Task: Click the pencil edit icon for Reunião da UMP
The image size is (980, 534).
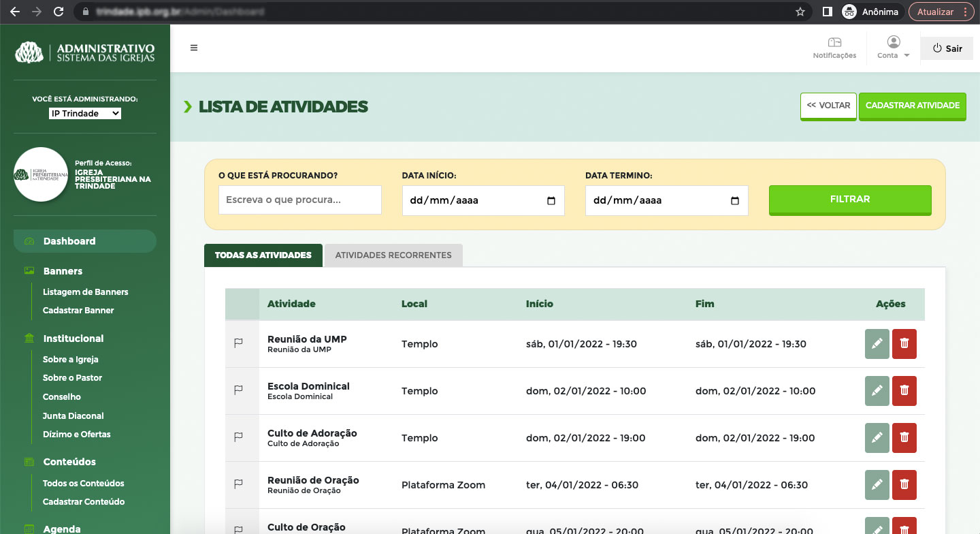Action: 877,344
